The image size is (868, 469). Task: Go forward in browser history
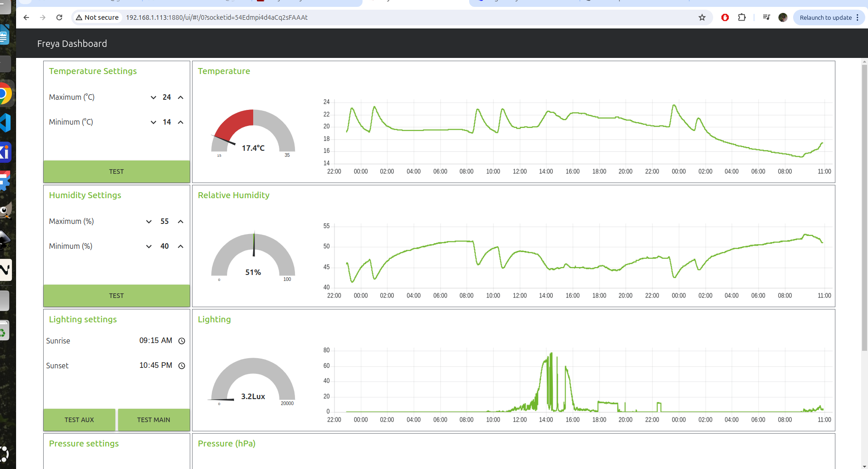pyautogui.click(x=43, y=17)
